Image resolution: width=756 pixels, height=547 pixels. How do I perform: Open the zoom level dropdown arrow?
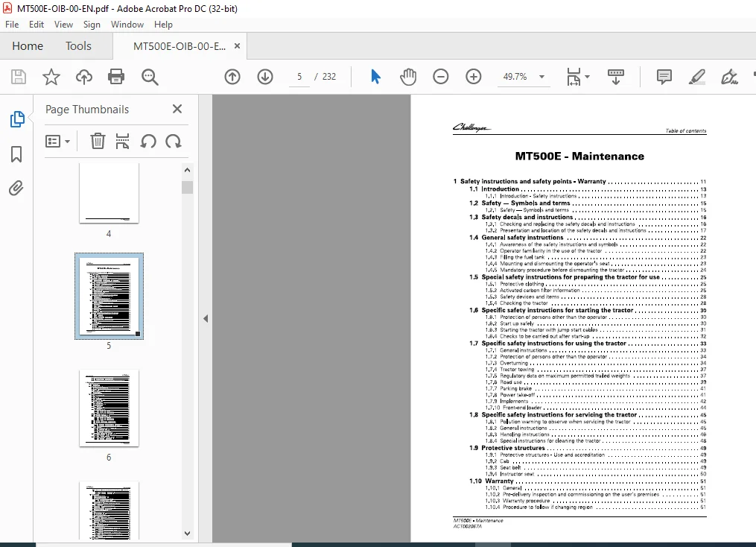click(542, 77)
